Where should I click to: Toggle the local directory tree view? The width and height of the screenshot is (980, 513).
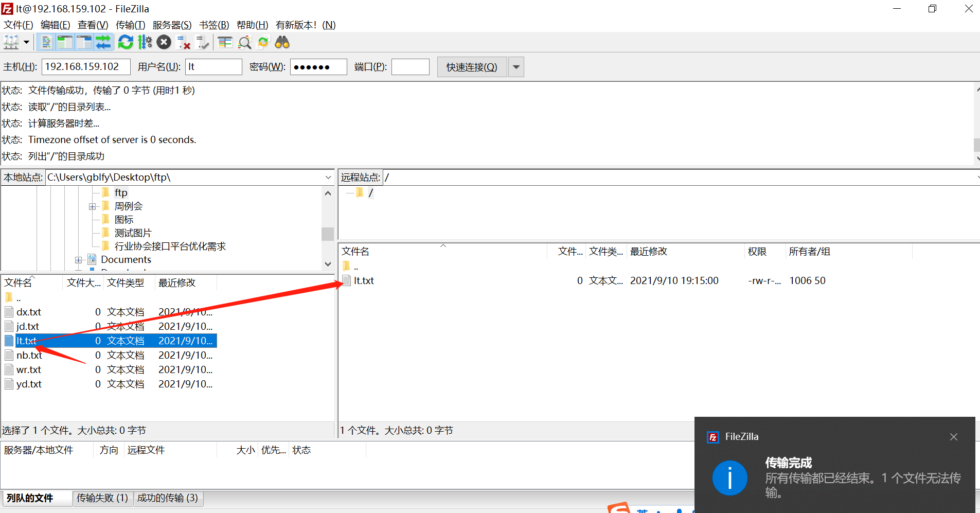pyautogui.click(x=65, y=42)
